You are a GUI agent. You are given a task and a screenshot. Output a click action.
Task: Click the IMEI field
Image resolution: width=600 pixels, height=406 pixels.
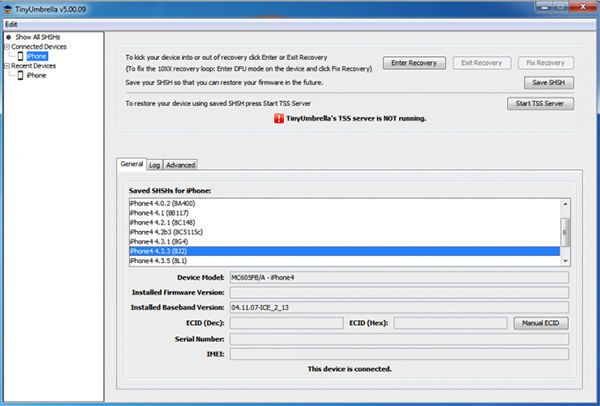(x=399, y=354)
